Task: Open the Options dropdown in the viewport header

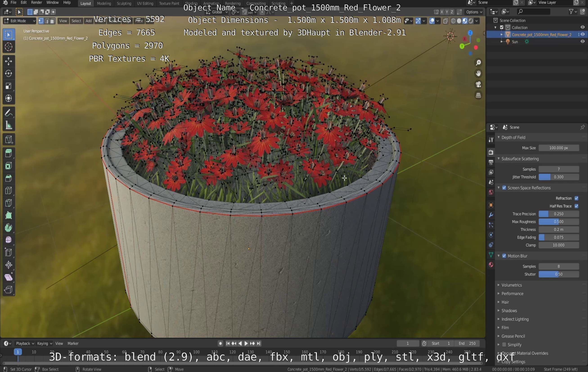Action: [x=474, y=12]
